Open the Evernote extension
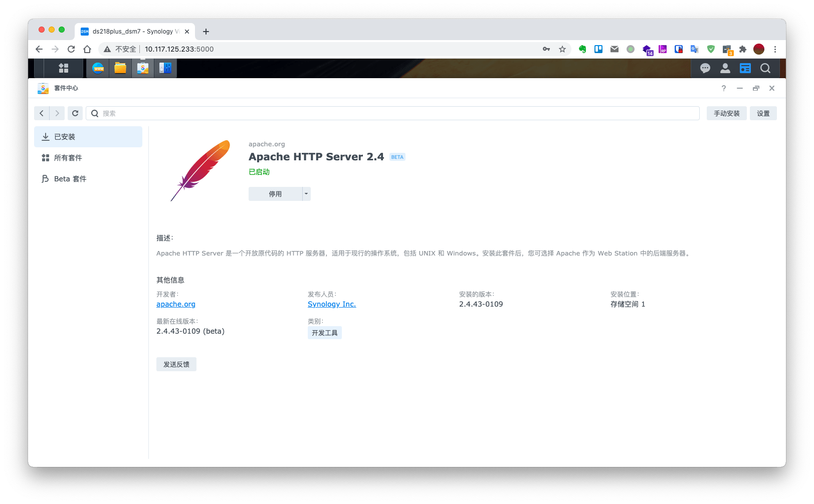Screen dimensions: 814x504 pos(582,49)
